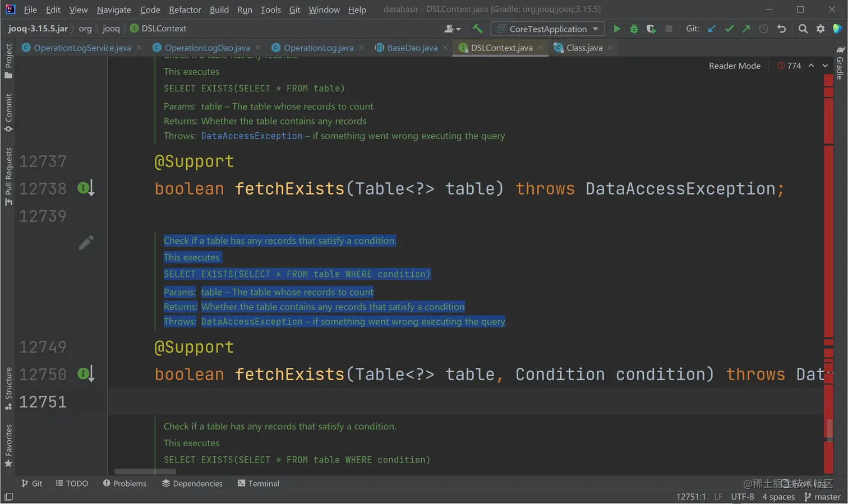Switch to the OperationLogDao.java tab
This screenshot has height=504, width=848.
[207, 48]
